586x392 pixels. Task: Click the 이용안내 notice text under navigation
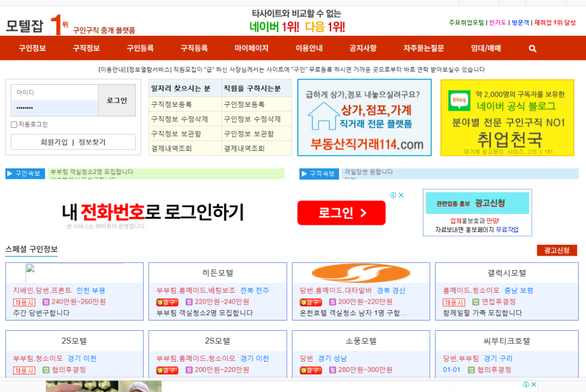(292, 70)
